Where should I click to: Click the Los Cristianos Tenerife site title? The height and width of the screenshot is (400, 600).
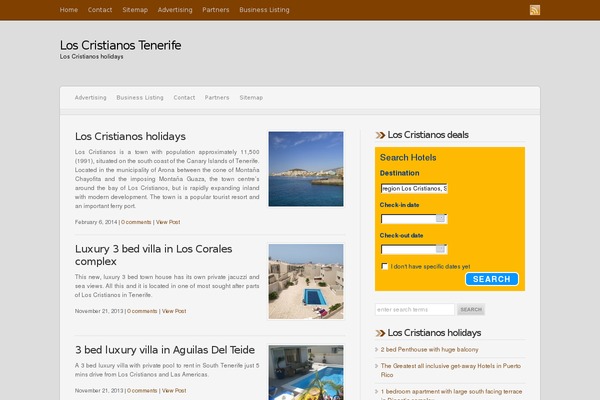click(121, 45)
